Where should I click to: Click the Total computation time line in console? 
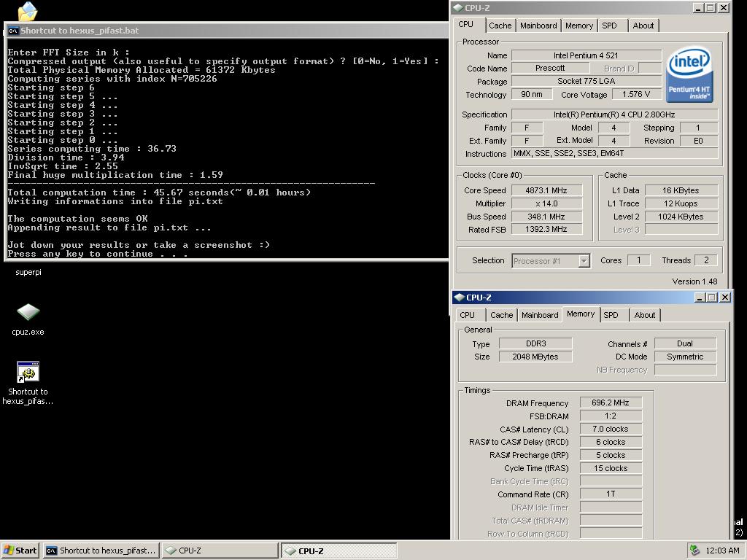click(159, 192)
